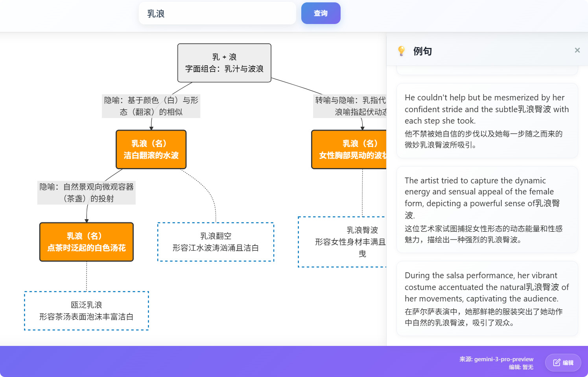Open the 'He couldn't help' example sentence card
Screen dimensions: 588x377
tap(487, 120)
